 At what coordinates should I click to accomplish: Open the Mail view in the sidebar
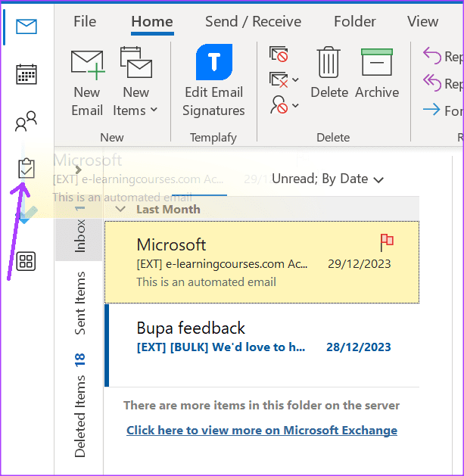point(26,26)
